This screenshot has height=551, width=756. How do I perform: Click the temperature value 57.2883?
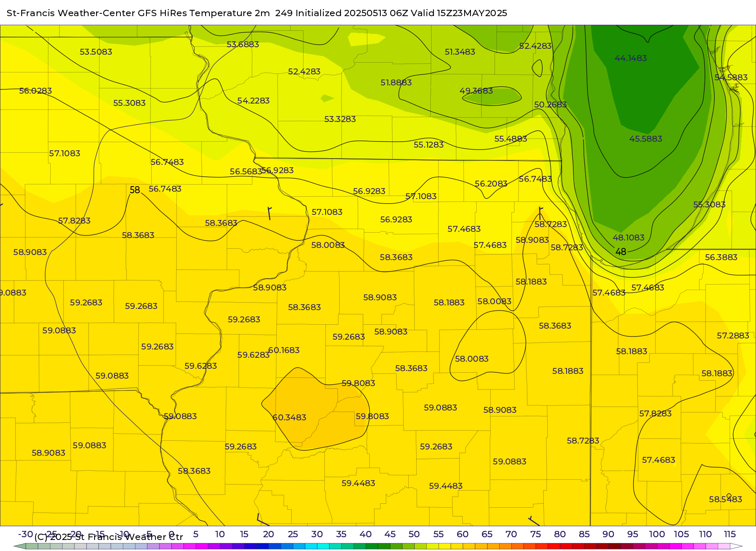[733, 336]
